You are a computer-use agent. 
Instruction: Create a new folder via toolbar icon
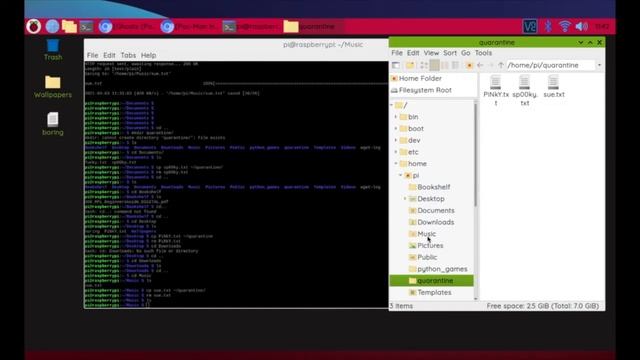click(x=410, y=65)
